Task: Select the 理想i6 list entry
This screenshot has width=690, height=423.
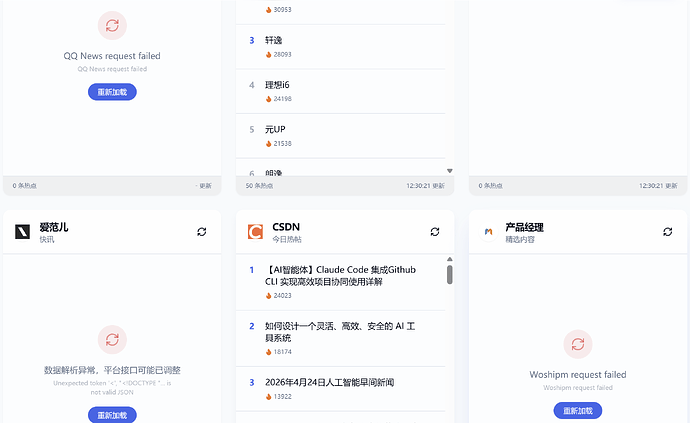Action: [277, 85]
